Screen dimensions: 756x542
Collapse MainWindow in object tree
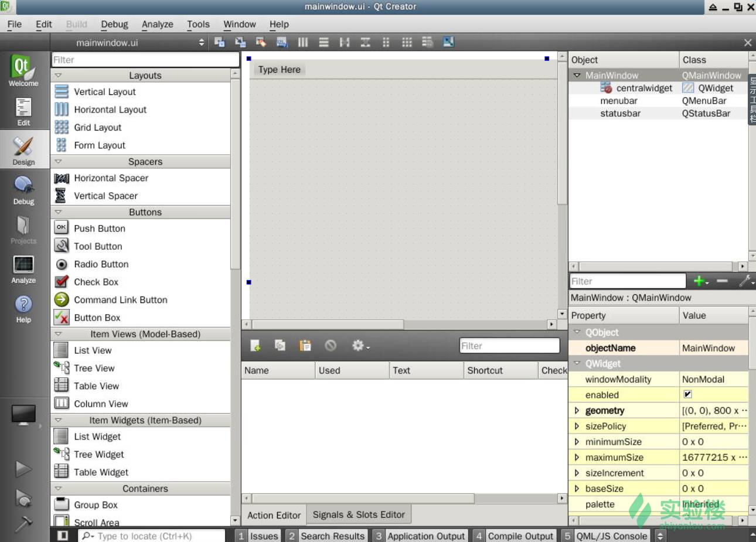(577, 76)
